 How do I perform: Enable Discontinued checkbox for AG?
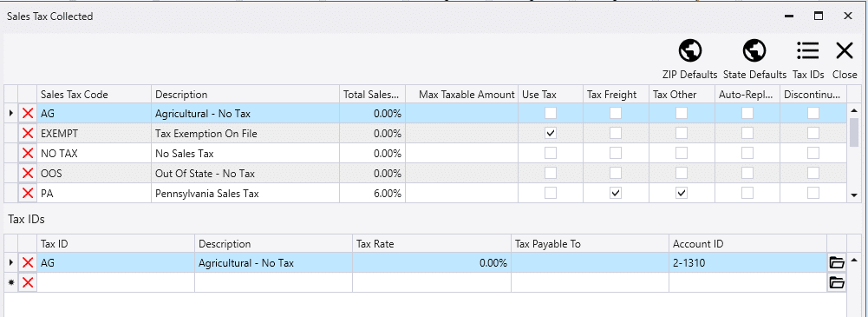coord(813,113)
